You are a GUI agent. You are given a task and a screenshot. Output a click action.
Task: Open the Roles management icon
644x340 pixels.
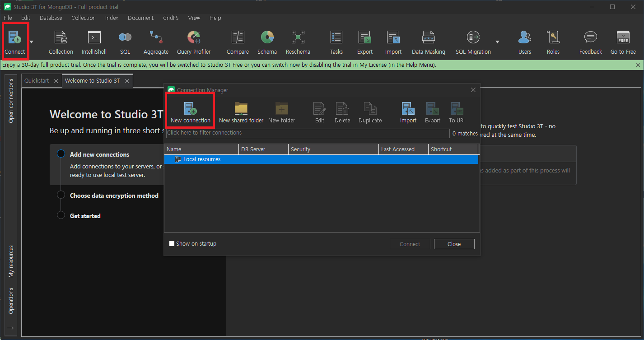tap(553, 43)
